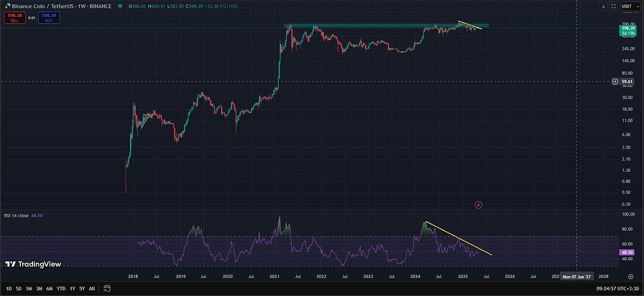Viewport: 644px width, 296px height.
Task: Click the red 598.38 SELL button
Action: pos(15,18)
